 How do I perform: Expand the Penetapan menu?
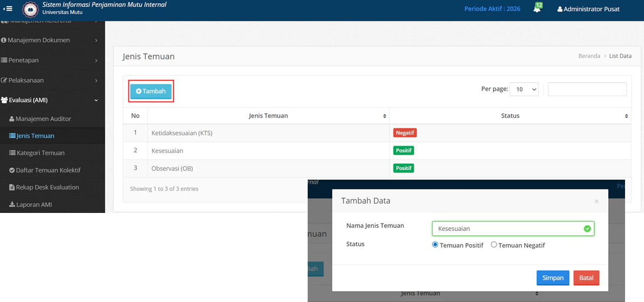tap(52, 60)
